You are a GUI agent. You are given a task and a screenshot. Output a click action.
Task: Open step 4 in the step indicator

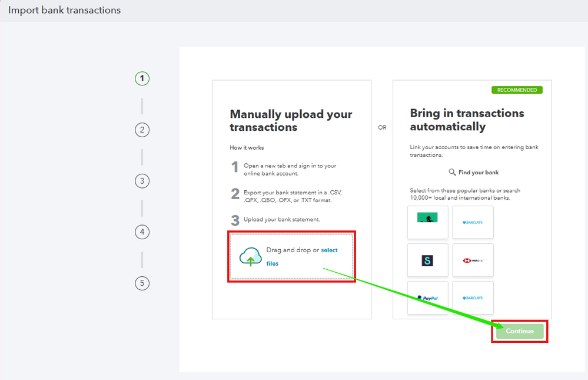[142, 232]
